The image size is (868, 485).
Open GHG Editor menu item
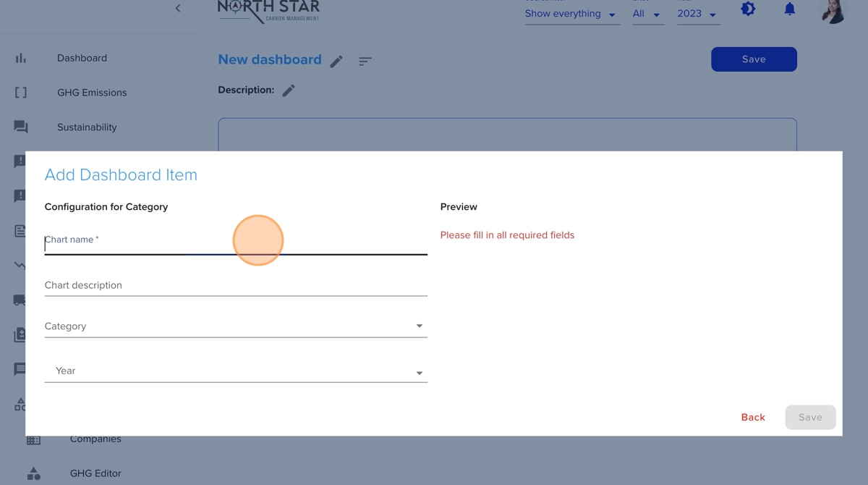tap(95, 473)
